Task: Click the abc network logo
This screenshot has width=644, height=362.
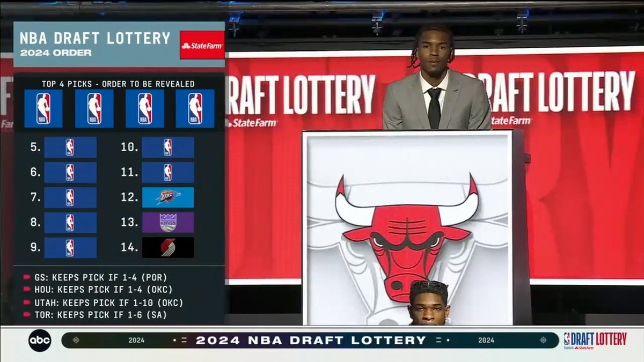Action: [40, 340]
